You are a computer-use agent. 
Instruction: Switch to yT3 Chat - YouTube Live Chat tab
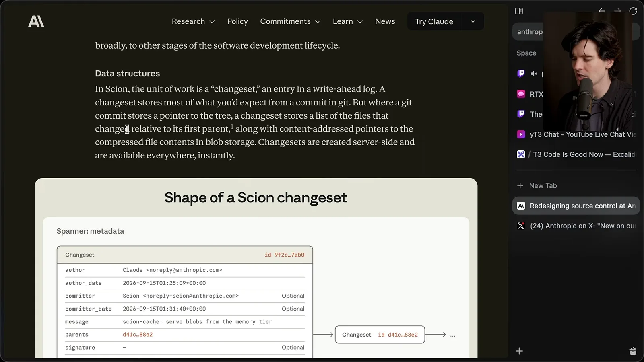pyautogui.click(x=576, y=134)
